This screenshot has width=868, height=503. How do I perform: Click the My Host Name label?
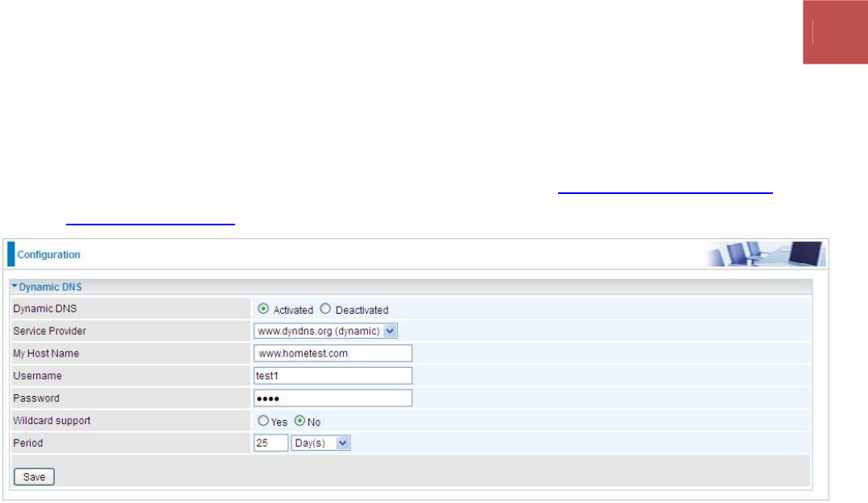(46, 353)
